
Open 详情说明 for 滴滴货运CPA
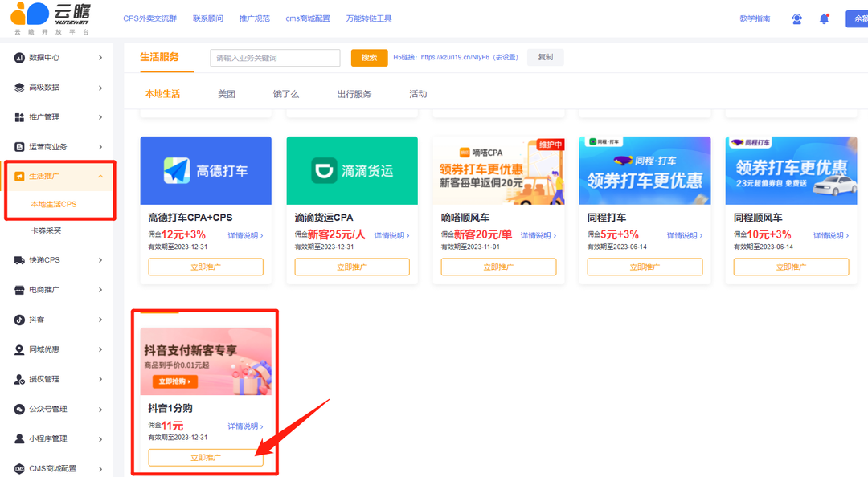(x=391, y=236)
